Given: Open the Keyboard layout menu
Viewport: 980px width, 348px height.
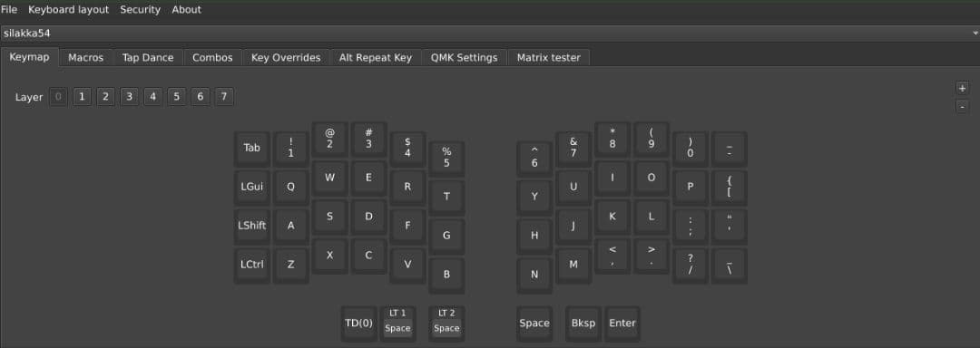Looking at the screenshot, I should coord(68,9).
